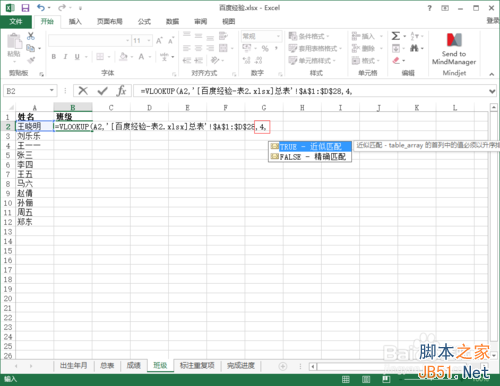Click the Format Painter brush icon

point(31,60)
